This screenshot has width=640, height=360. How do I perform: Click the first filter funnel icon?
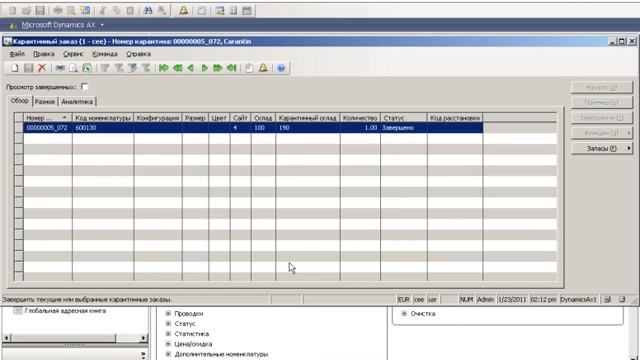tap(105, 68)
